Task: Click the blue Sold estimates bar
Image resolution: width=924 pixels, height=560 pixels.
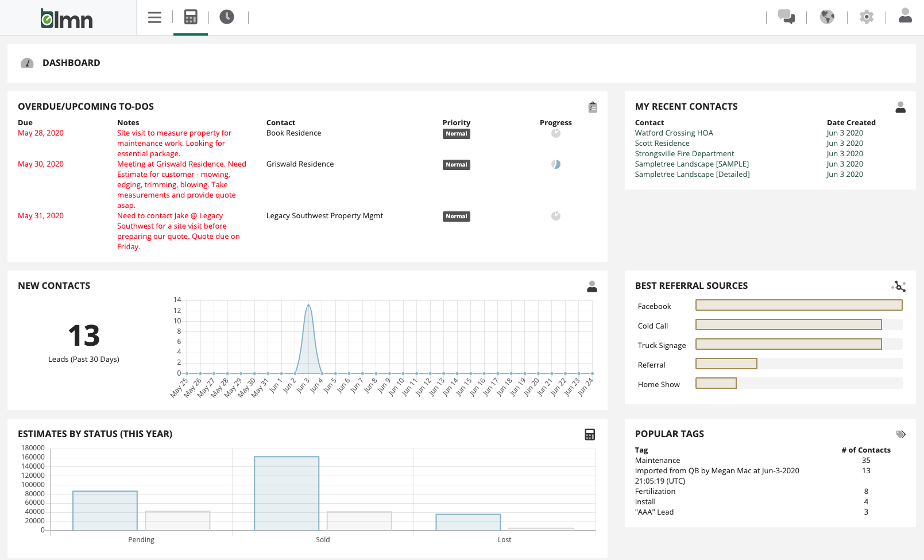Action: click(287, 493)
